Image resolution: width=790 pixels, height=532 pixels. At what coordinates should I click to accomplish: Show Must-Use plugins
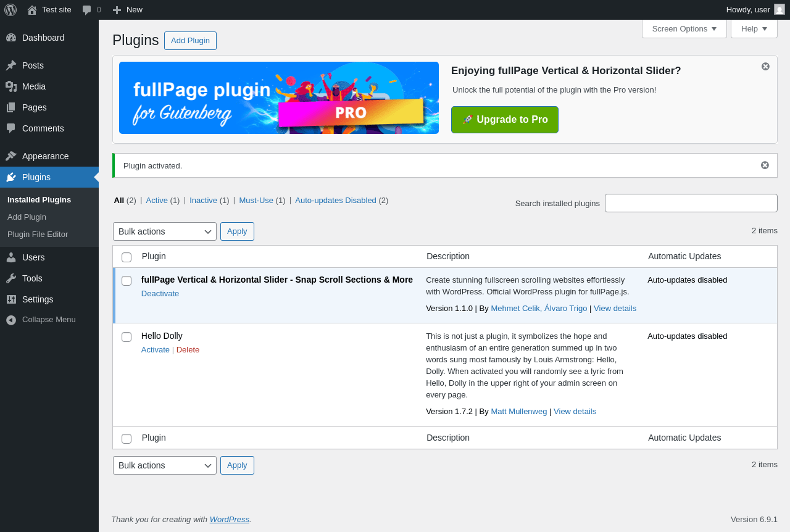click(256, 201)
